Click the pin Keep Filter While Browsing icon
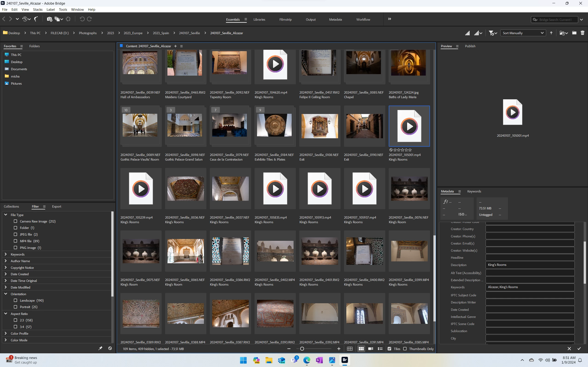This screenshot has height=367, width=588. (x=100, y=348)
